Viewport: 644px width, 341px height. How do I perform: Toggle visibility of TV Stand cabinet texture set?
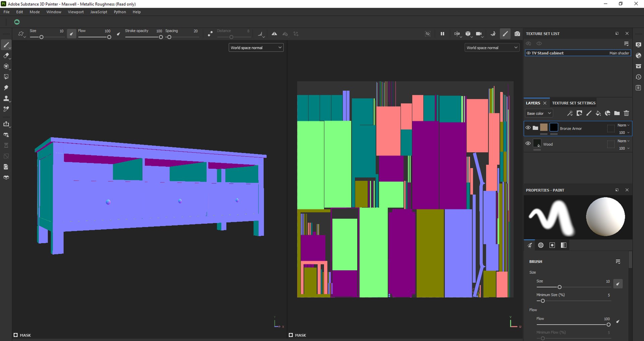click(x=528, y=53)
